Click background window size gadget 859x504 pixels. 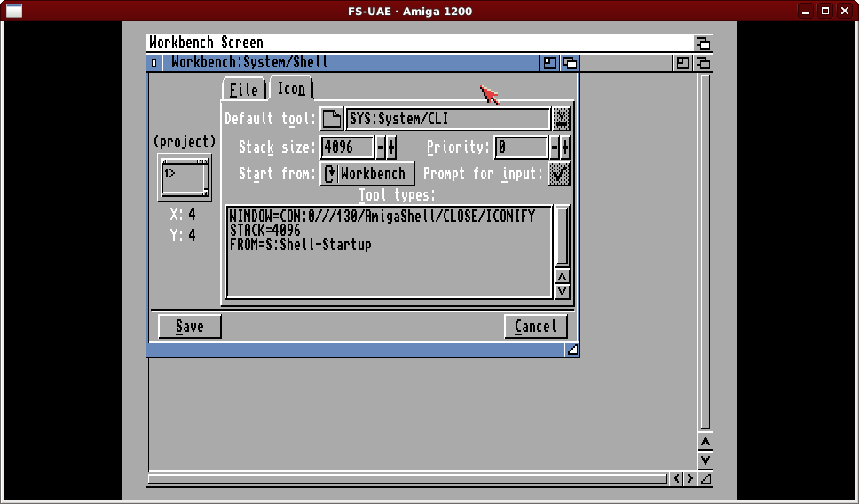705,479
